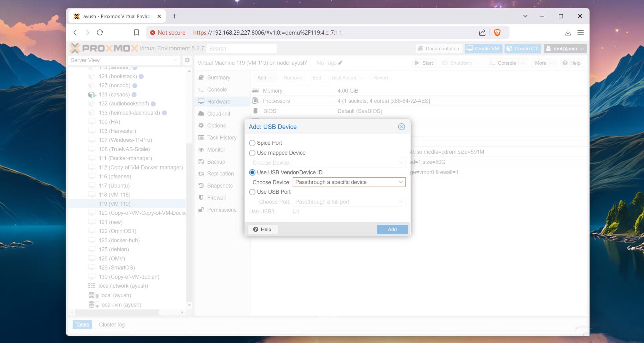Click the bookmark icon in browser toolbar

click(136, 32)
